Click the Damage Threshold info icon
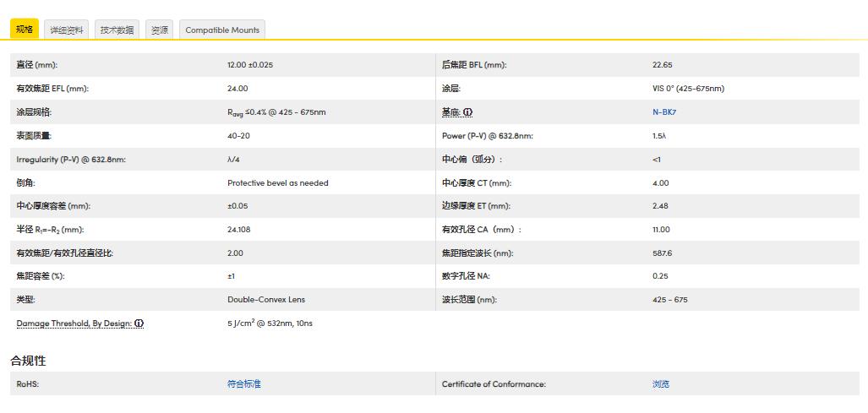This screenshot has height=413, width=868. pyautogui.click(x=139, y=323)
